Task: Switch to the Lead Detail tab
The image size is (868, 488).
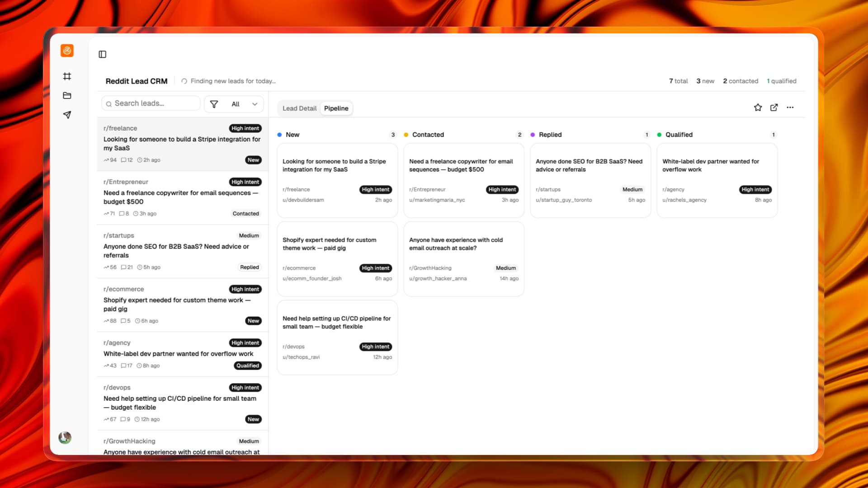Action: tap(299, 108)
